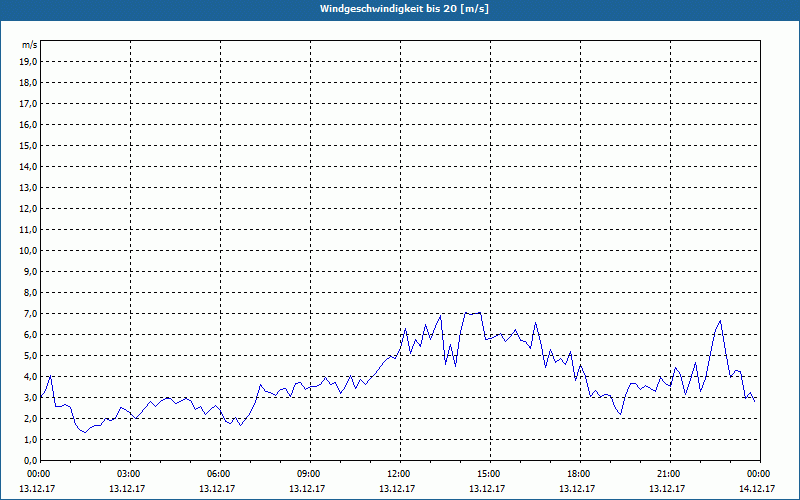Click the "03:00" time label
This screenshot has height=500, width=800.
tap(129, 474)
